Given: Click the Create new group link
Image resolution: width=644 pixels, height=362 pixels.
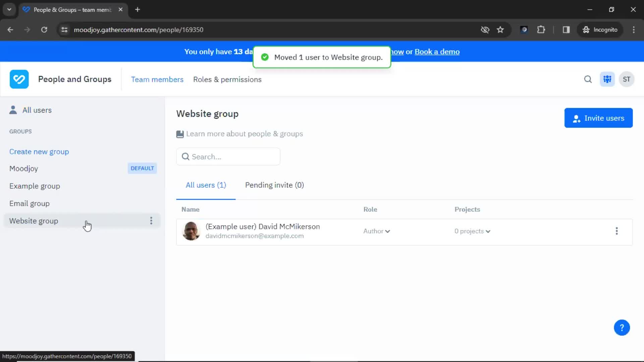Looking at the screenshot, I should 39,152.
